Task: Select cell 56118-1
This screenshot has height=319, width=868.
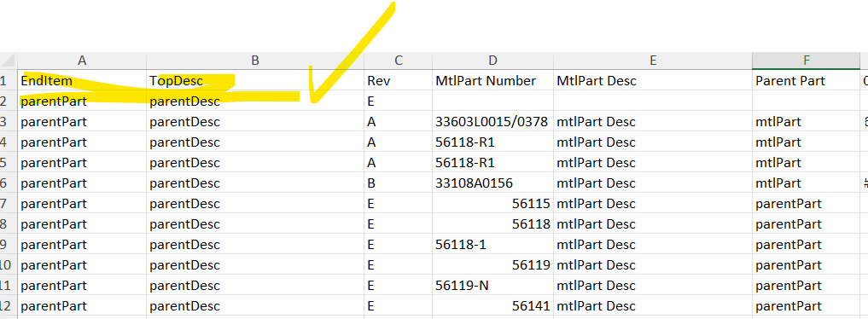Action: tap(492, 244)
